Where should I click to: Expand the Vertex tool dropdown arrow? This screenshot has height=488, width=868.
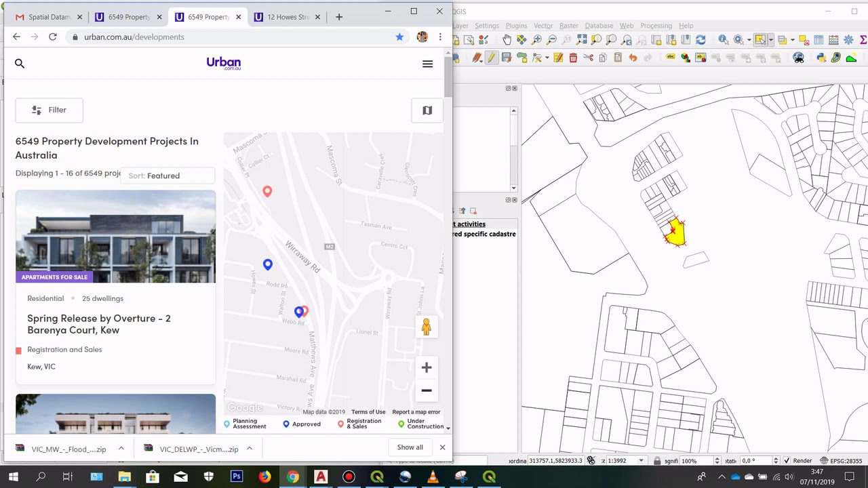click(x=547, y=58)
